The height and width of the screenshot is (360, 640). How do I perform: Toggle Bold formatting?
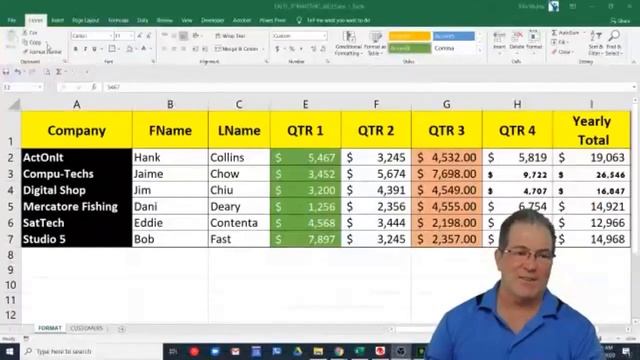[x=76, y=49]
